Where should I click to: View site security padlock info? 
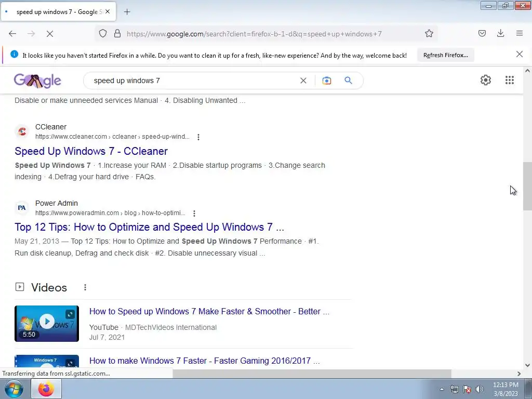click(117, 33)
